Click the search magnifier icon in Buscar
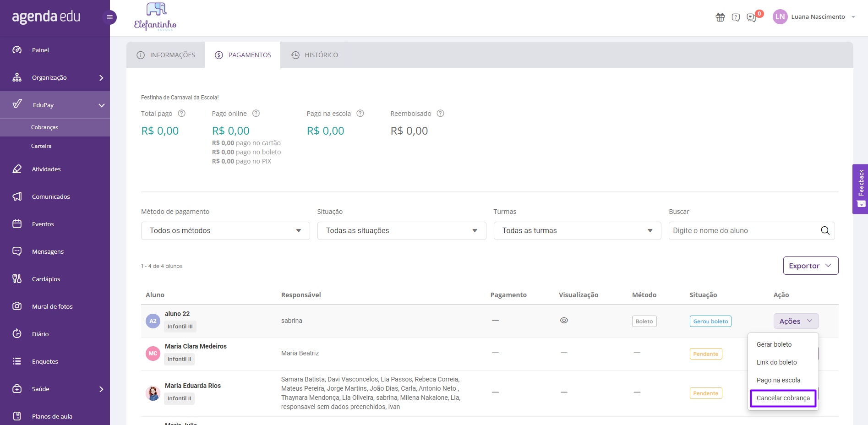The image size is (868, 425). (825, 230)
